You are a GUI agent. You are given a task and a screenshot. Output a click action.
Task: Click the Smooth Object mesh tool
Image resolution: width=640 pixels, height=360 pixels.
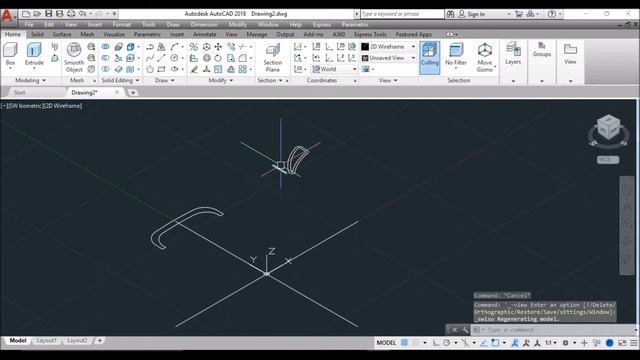point(74,58)
